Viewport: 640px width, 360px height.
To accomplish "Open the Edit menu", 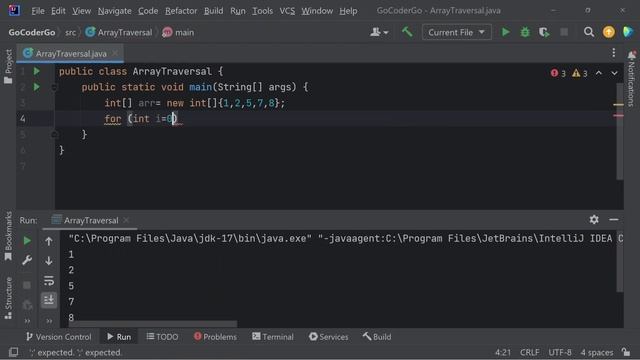I will tap(58, 11).
